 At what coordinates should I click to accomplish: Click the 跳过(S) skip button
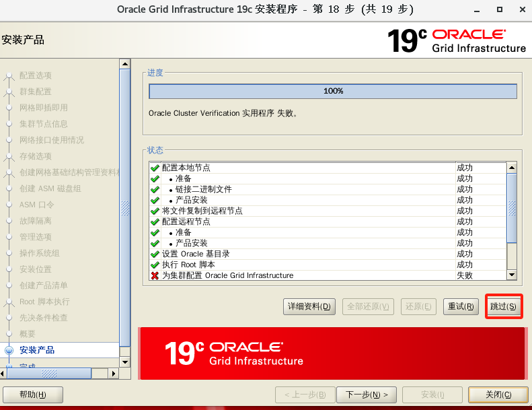pyautogui.click(x=503, y=306)
